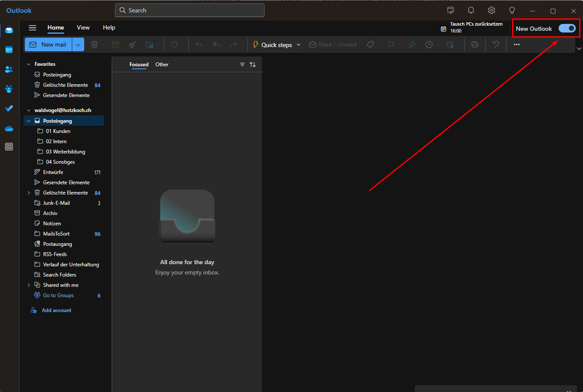This screenshot has height=392, width=583.
Task: Click the Undo icon in toolbar
Action: tap(495, 44)
